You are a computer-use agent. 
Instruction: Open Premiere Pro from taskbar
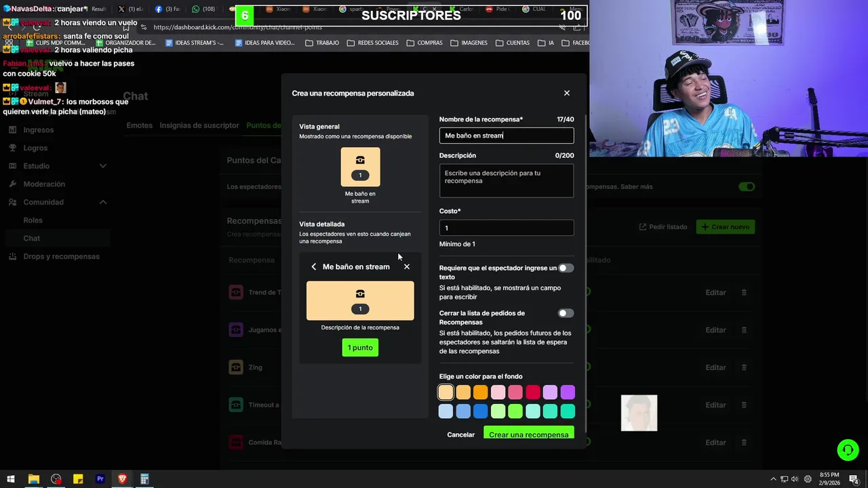[x=100, y=479]
